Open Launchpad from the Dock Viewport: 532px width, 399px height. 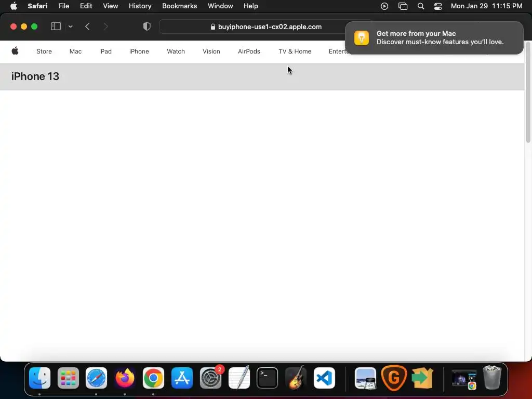(68, 378)
